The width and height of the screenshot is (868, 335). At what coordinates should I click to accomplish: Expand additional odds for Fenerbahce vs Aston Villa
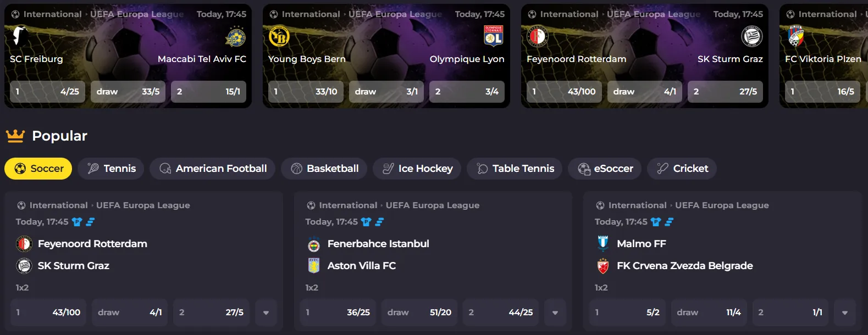pyautogui.click(x=555, y=312)
